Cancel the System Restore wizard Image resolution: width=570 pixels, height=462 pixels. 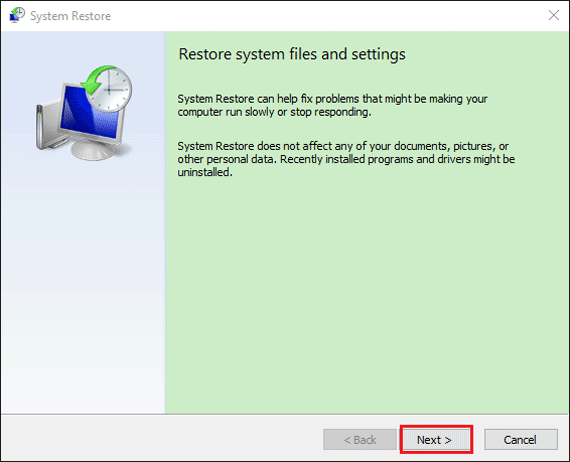[x=521, y=440]
